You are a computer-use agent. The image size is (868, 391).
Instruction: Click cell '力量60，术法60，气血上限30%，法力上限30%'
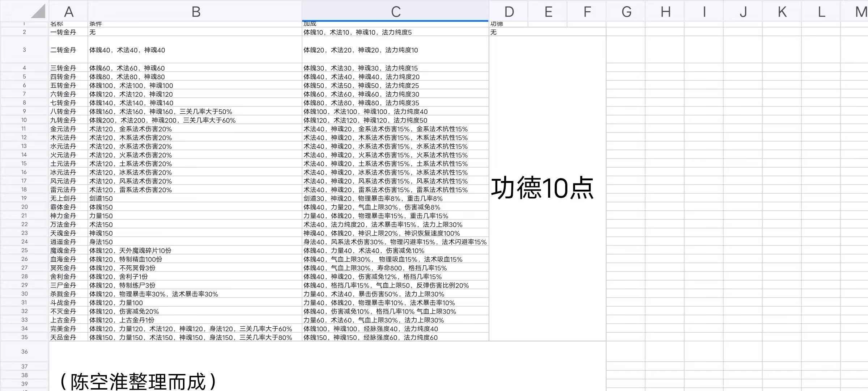[x=395, y=320]
